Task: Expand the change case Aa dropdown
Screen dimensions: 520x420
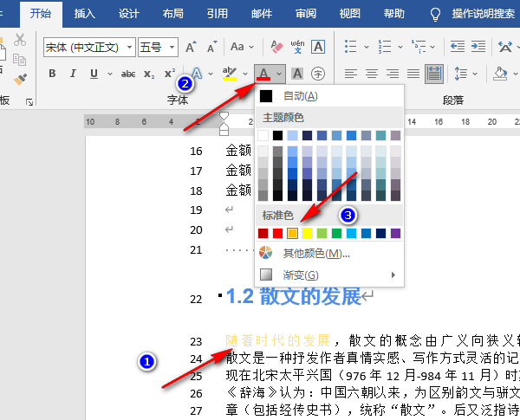Action: (x=251, y=47)
